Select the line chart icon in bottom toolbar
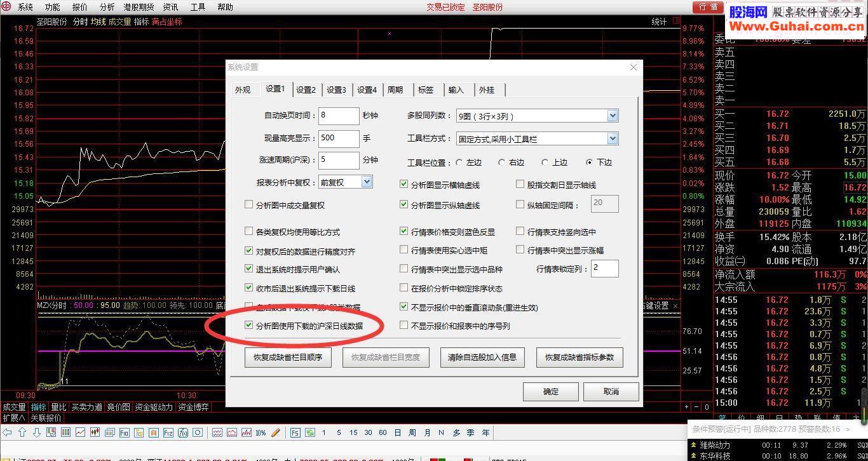Screen dimensions: 868x461 [x=81, y=432]
